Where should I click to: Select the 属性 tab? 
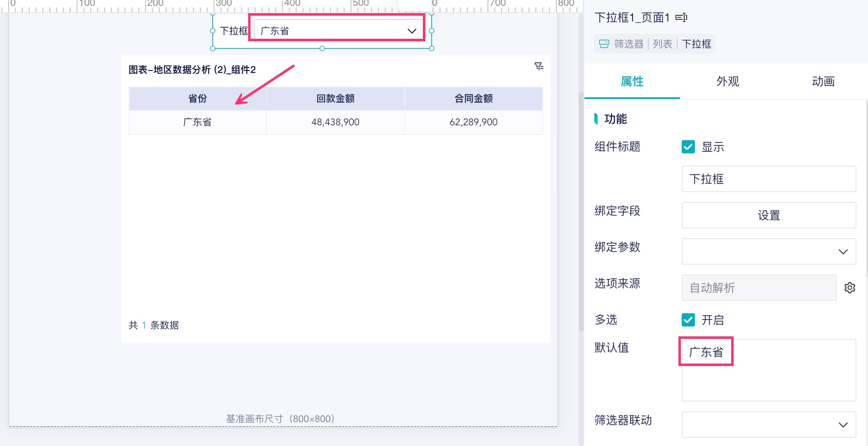click(x=632, y=82)
